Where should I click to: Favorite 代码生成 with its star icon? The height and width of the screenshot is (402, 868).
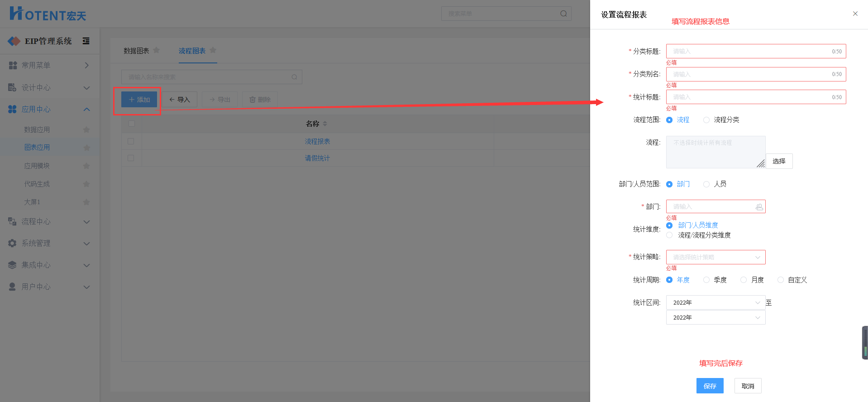(x=86, y=184)
